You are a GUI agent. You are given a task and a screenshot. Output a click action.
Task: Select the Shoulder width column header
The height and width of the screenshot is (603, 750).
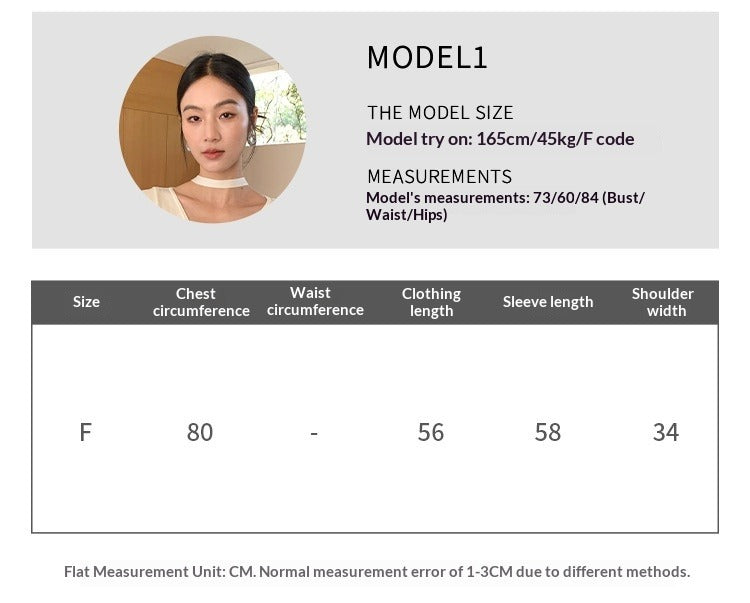(664, 302)
